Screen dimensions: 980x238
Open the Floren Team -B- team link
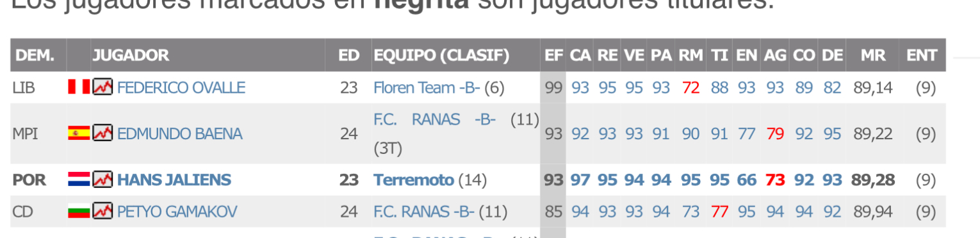point(427,87)
